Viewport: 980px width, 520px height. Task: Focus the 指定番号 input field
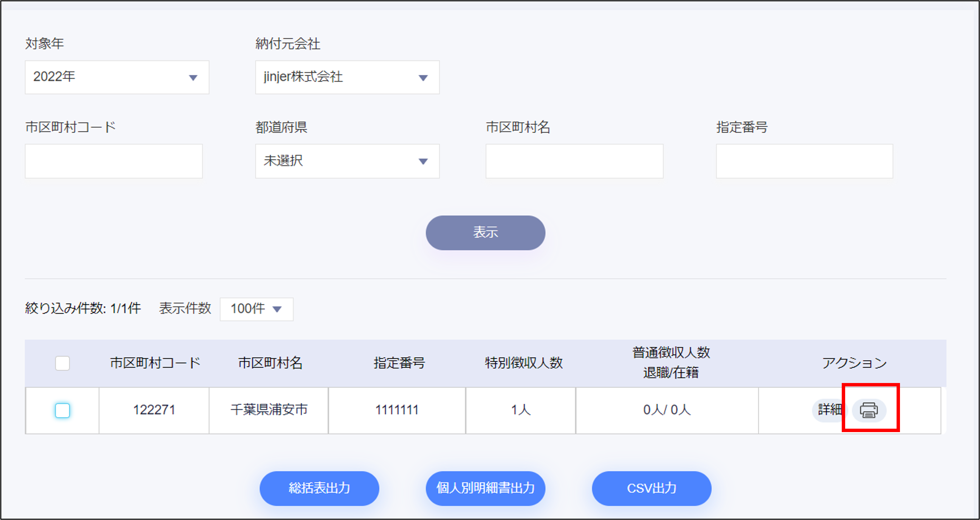tap(804, 161)
